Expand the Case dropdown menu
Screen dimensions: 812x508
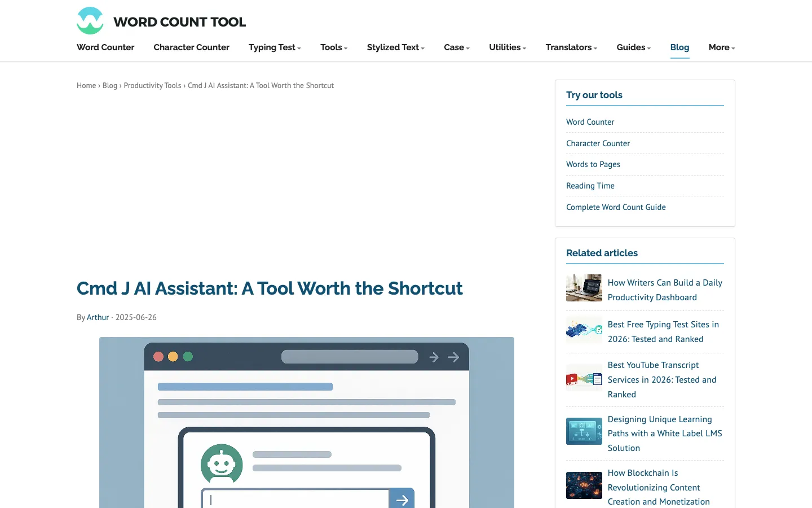pyautogui.click(x=457, y=47)
